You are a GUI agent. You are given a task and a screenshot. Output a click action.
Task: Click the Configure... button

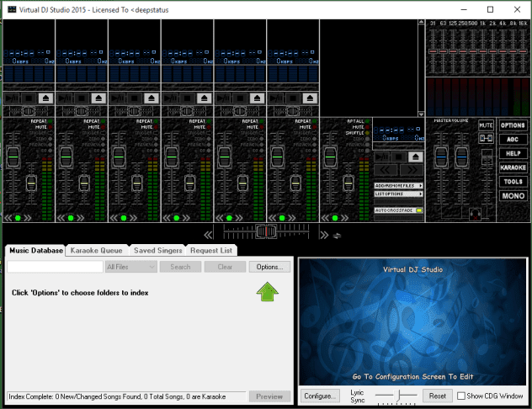pyautogui.click(x=320, y=396)
